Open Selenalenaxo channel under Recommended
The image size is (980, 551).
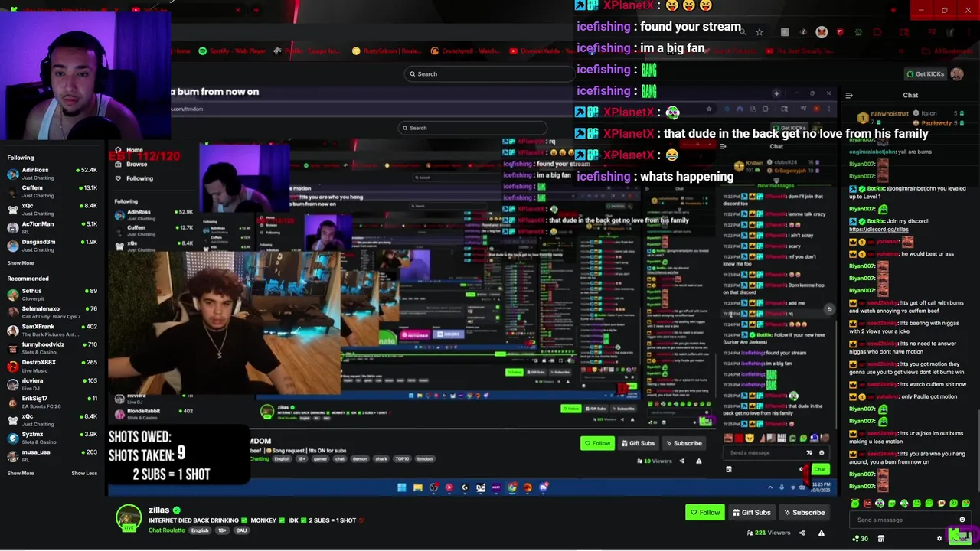pos(52,312)
